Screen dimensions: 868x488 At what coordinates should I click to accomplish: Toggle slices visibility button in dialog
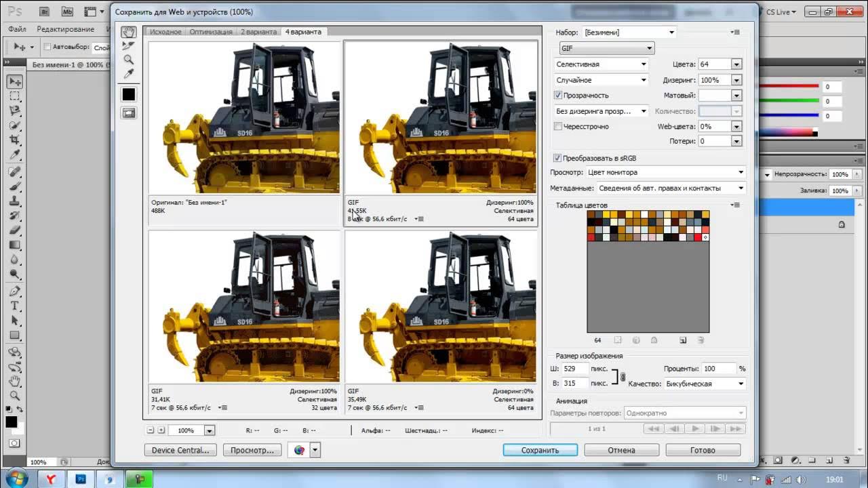(x=128, y=113)
